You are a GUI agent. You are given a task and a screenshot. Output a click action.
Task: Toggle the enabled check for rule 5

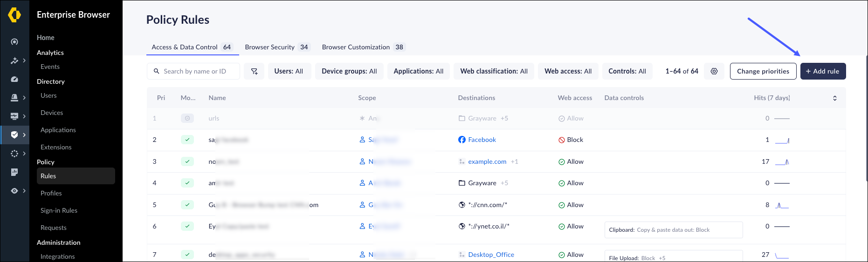(187, 205)
